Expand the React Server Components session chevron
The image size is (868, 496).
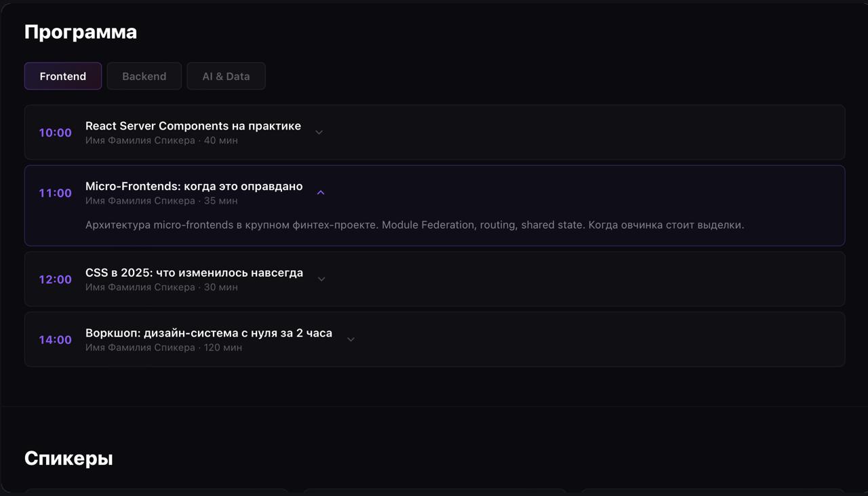319,132
